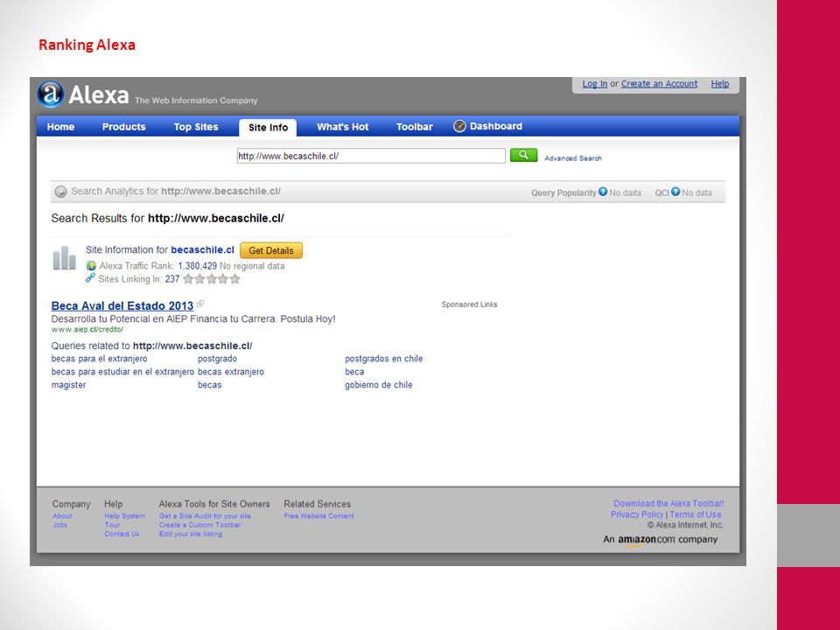
Task: Click the QCI info icon
Action: tap(675, 192)
